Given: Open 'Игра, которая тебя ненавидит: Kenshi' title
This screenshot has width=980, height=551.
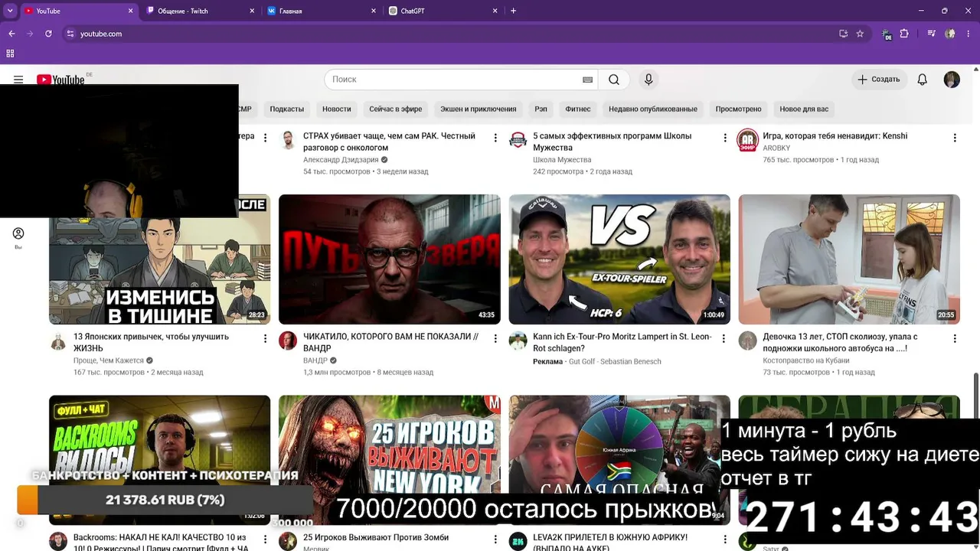Looking at the screenshot, I should pyautogui.click(x=835, y=136).
